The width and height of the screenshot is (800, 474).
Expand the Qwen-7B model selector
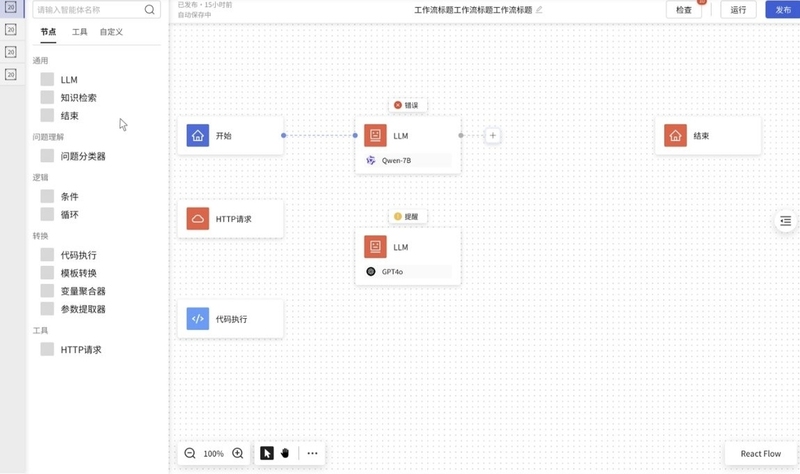[408, 160]
